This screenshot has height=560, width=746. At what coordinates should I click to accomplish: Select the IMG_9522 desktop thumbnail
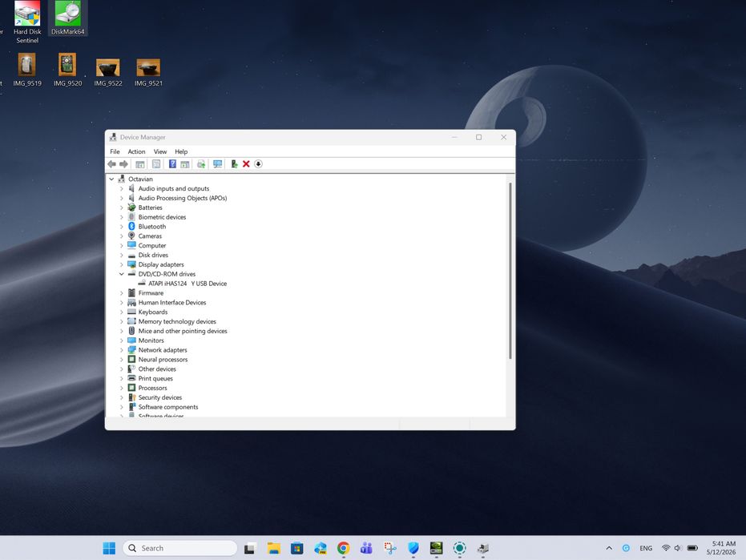108,72
